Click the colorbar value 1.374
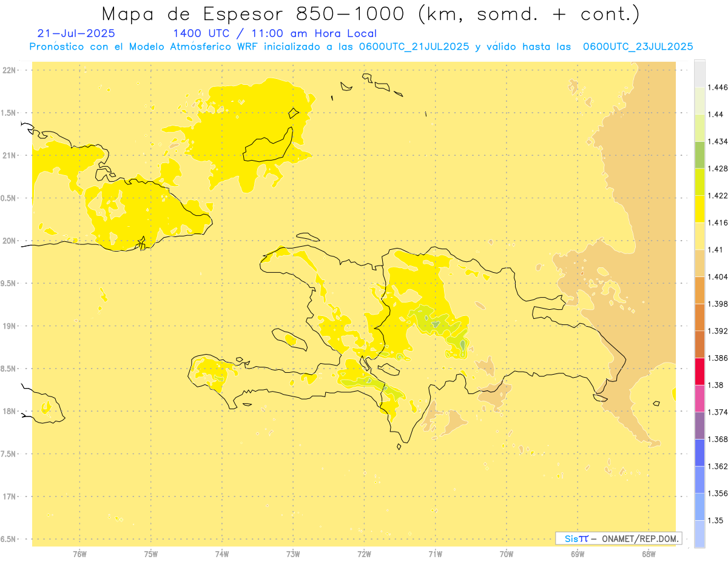Viewport: 728px width, 562px height. 718,412
